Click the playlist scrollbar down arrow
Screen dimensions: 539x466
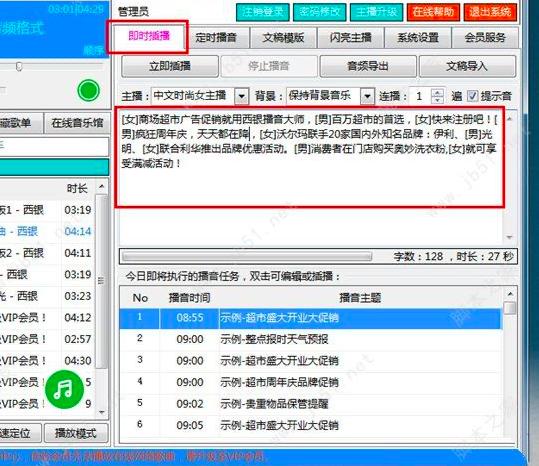(101, 412)
